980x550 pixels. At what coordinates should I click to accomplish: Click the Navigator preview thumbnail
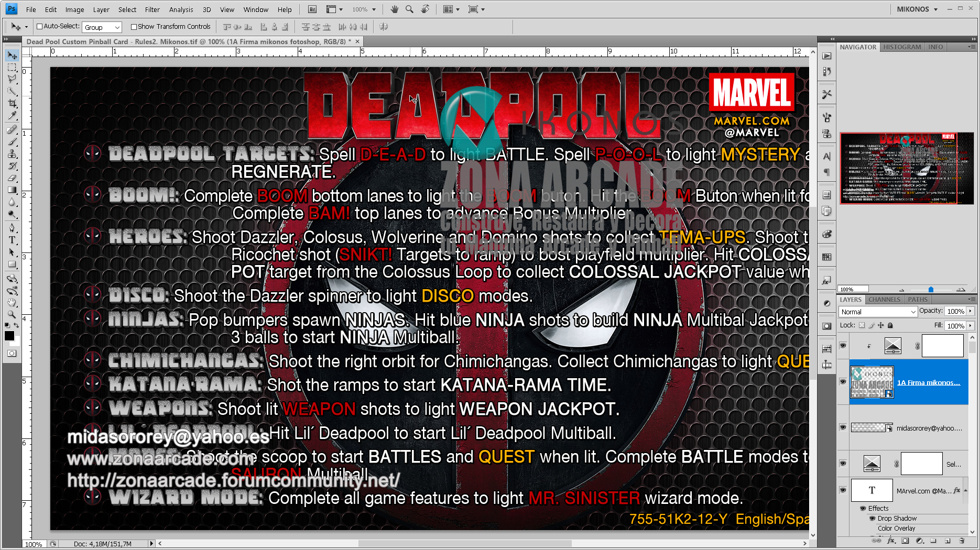coord(907,168)
